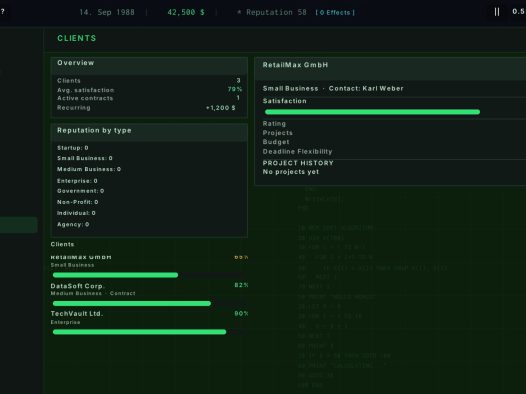Click Contact: Karl Weber text

coord(366,89)
